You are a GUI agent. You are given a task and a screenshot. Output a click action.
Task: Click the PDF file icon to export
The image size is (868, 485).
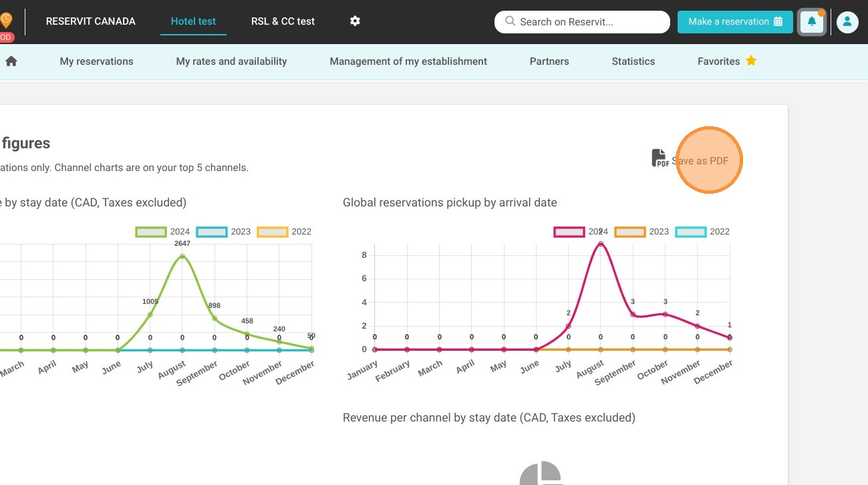[660, 158]
